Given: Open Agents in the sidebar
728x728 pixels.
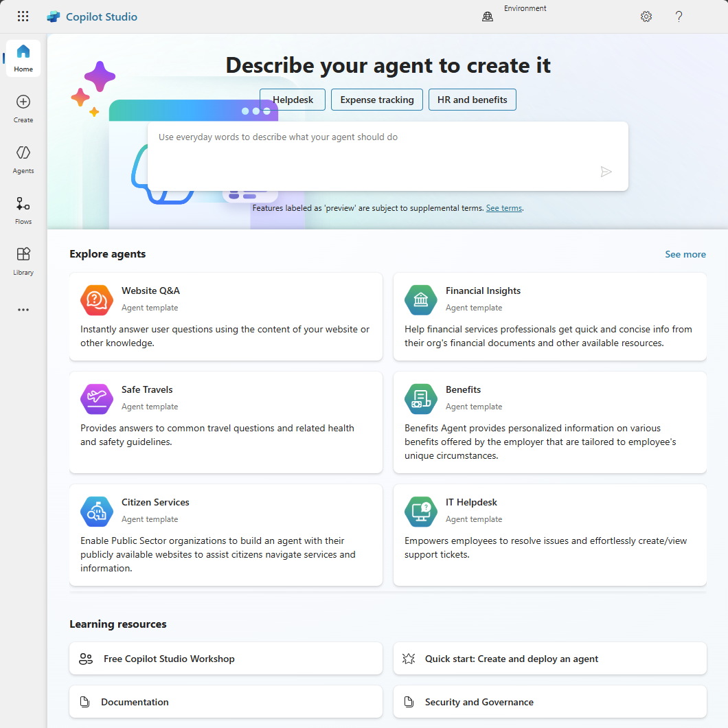Looking at the screenshot, I should pos(23,160).
